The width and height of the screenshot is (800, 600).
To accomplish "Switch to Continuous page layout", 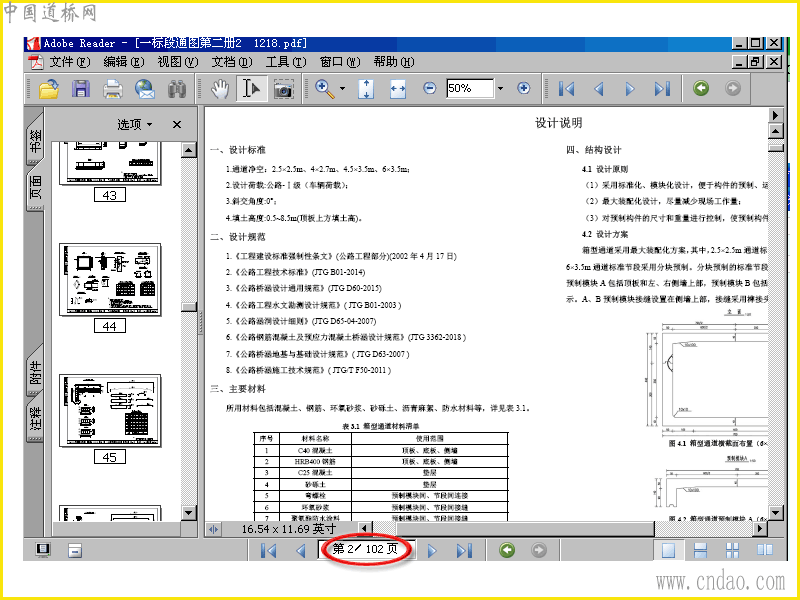I will click(701, 550).
